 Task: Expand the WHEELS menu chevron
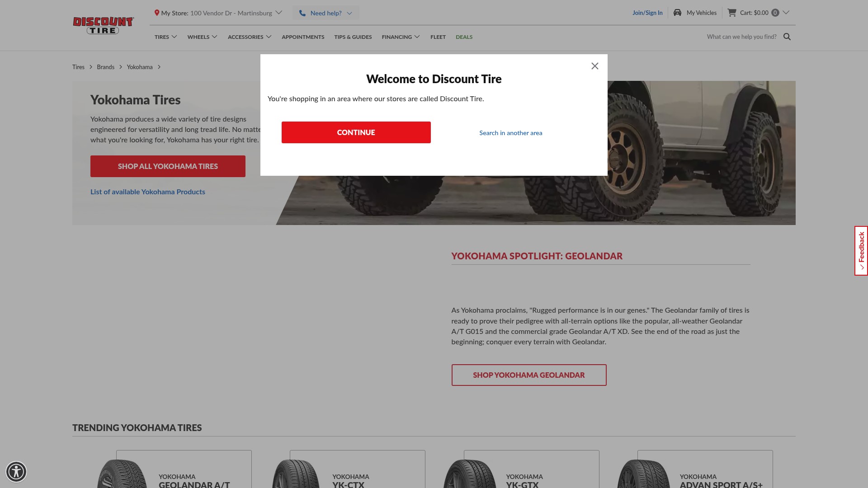point(215,37)
